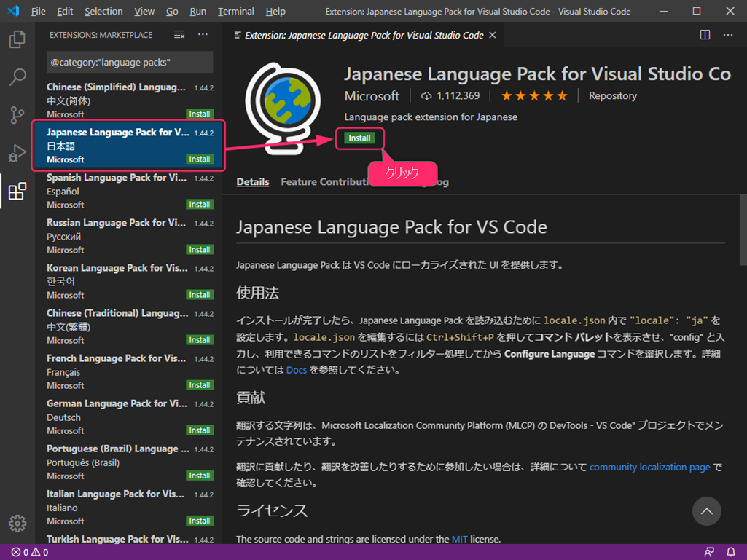Close the Japanese Language Pack extension tab
Screen dimensions: 747x560
493,35
